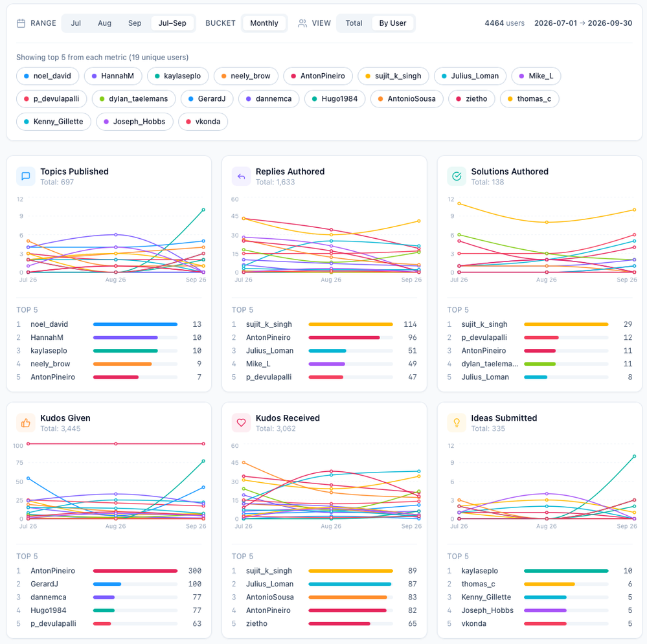Screen dimensions: 647x644
Task: Click the Kudos Received heart icon
Action: 242,423
